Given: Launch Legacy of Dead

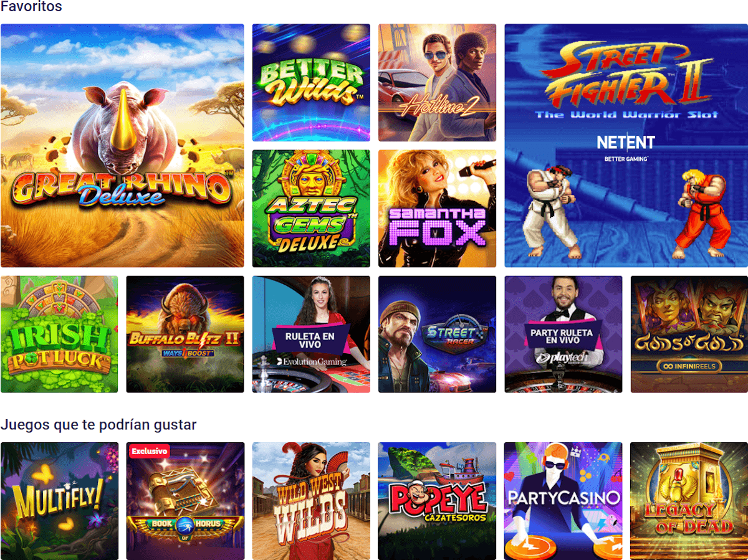Looking at the screenshot, I should point(689,501).
